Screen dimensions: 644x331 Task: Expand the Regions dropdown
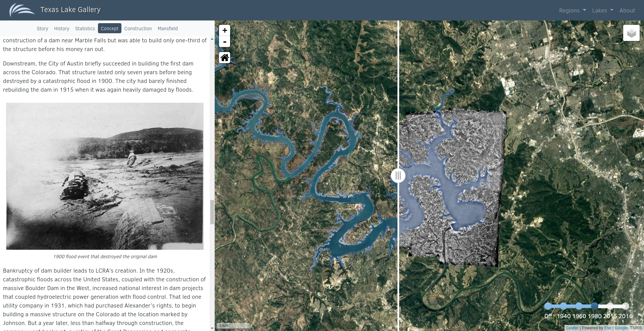tap(572, 10)
